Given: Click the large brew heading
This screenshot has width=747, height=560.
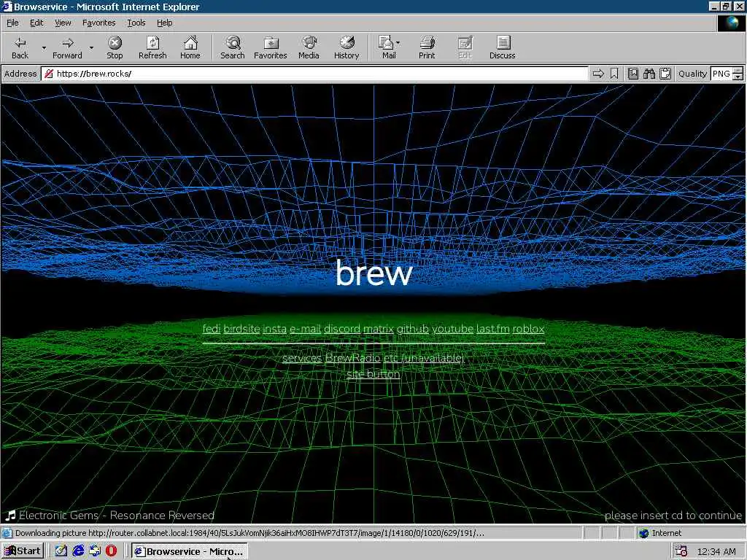Looking at the screenshot, I should tap(373, 273).
